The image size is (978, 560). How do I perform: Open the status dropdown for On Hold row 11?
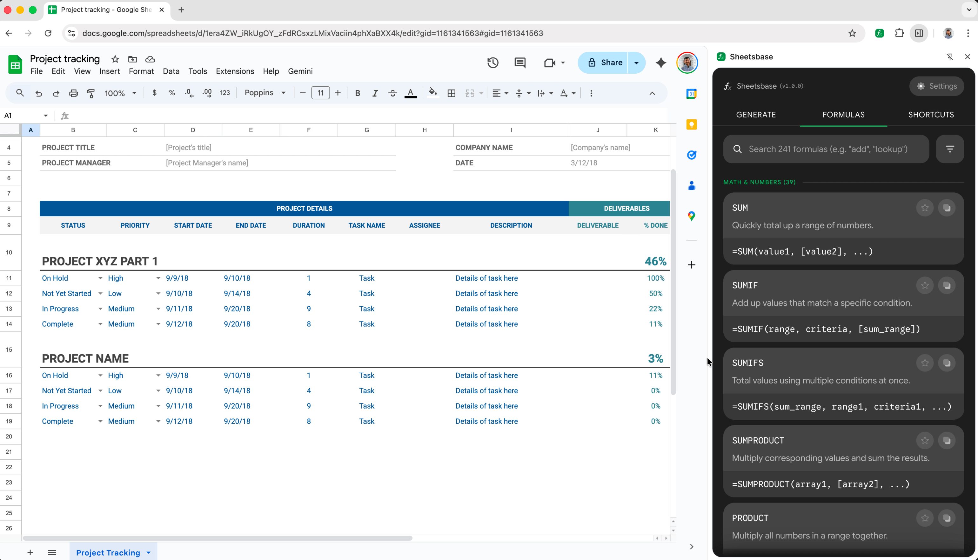tap(100, 278)
